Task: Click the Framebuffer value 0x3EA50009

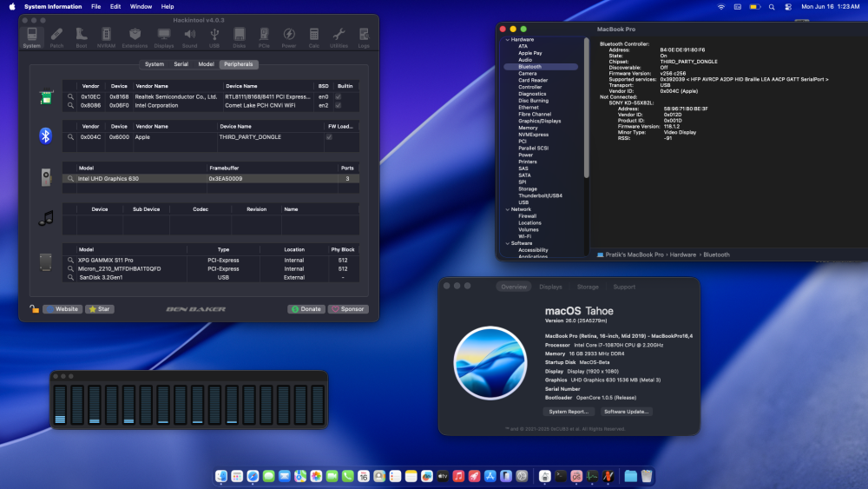Action: pos(226,179)
